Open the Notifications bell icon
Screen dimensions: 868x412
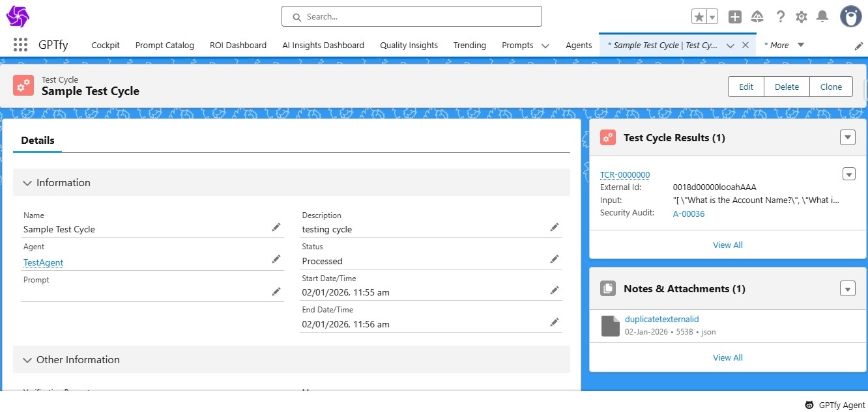[x=823, y=17]
